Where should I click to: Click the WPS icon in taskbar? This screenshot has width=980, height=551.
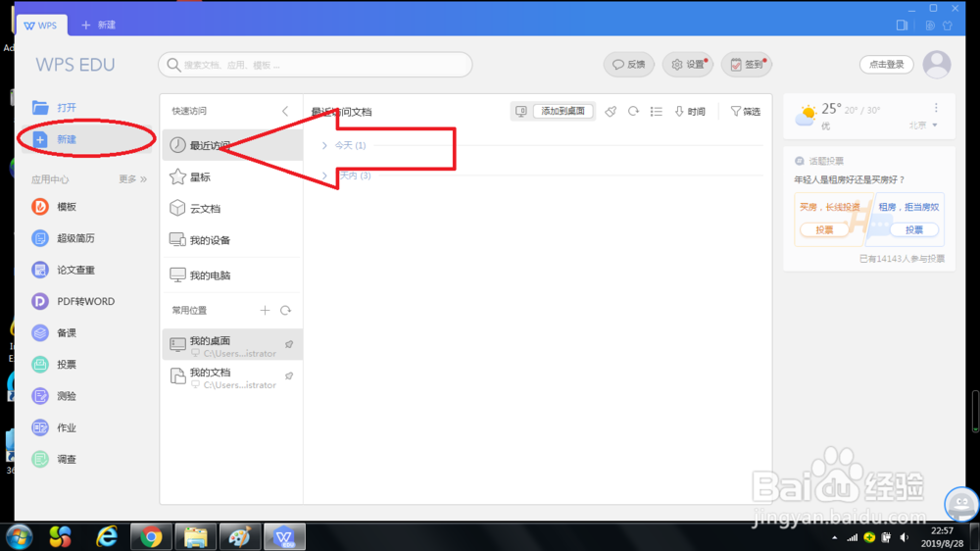point(284,536)
